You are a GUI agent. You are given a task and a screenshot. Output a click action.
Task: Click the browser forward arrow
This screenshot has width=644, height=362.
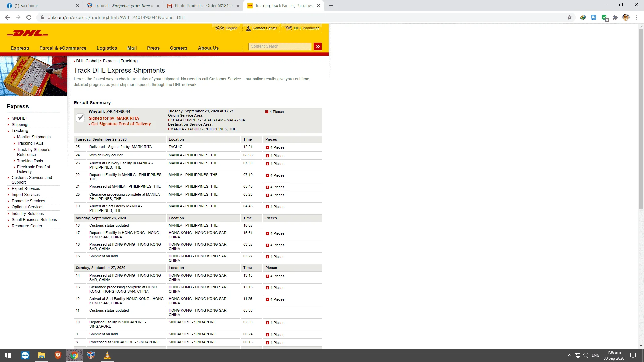tap(18, 17)
